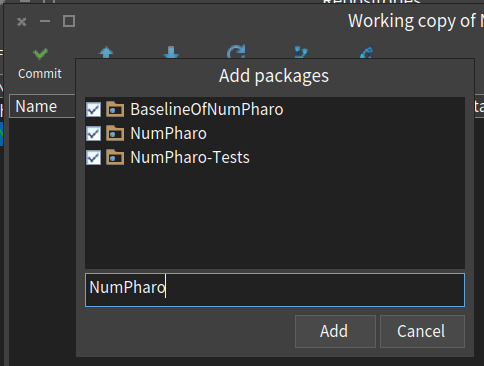Select the NumPharo-Tests list entry
Viewport: 484px width, 366px height.
click(275, 157)
